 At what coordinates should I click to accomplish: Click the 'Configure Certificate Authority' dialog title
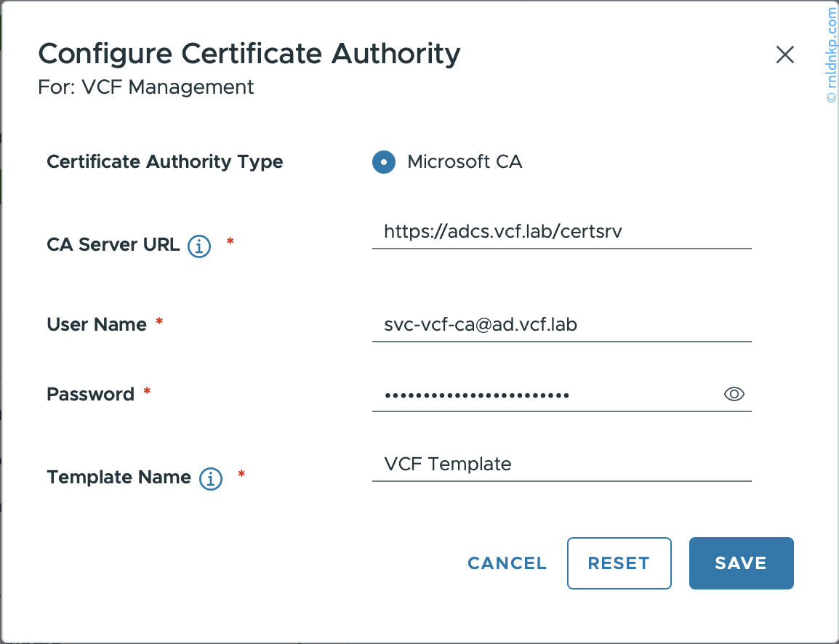click(x=249, y=55)
